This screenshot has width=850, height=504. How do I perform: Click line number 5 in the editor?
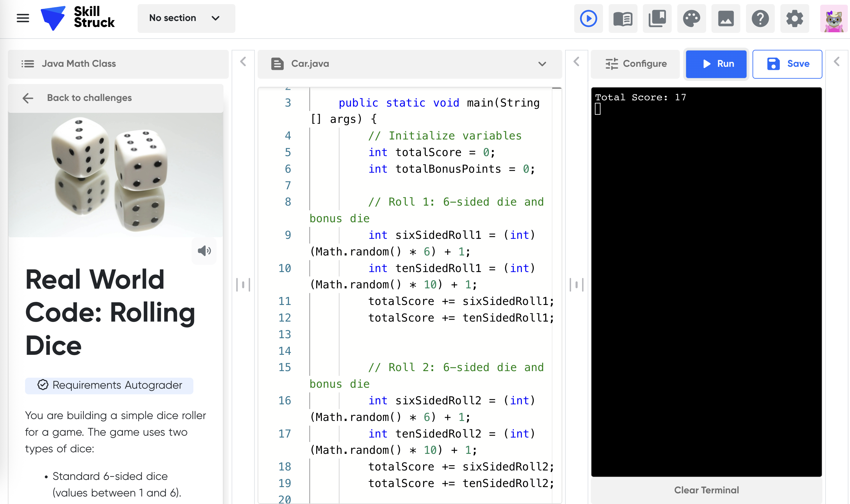(288, 152)
